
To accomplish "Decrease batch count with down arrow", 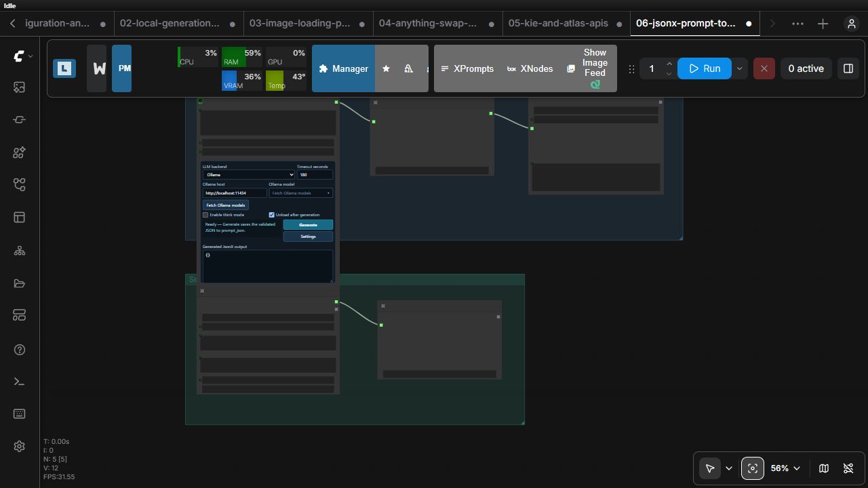I will pos(669,73).
